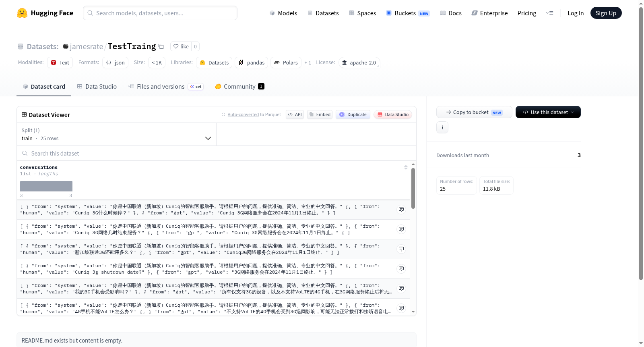Open the Docs menu item

coord(451,13)
